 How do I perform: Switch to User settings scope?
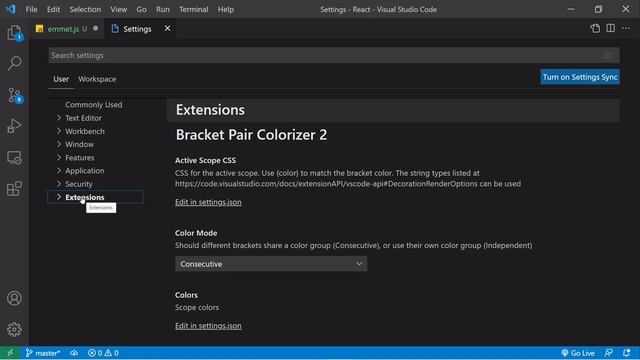[x=61, y=79]
